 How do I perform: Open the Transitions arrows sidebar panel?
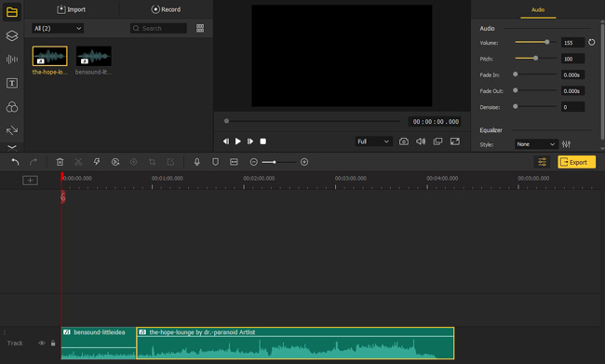coord(12,130)
